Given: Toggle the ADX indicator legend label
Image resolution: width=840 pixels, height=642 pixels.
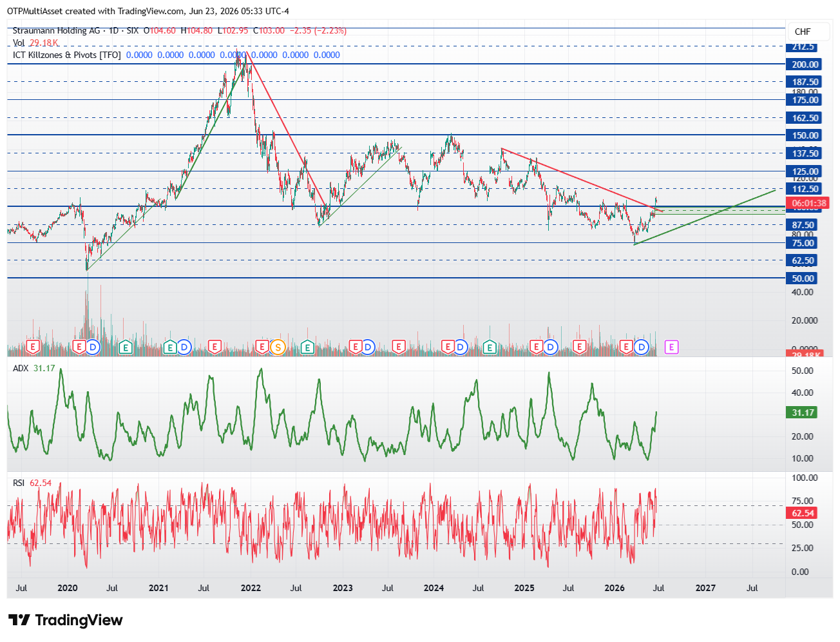Looking at the screenshot, I should click(21, 368).
